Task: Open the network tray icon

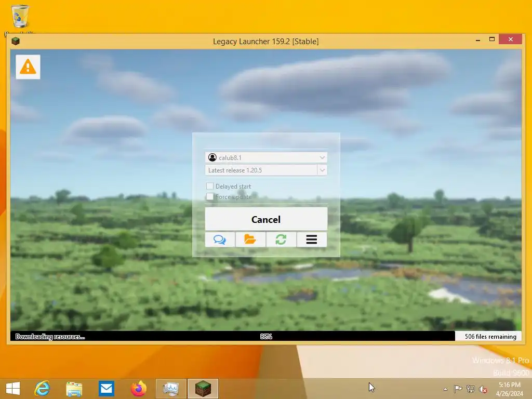Action: pos(471,389)
